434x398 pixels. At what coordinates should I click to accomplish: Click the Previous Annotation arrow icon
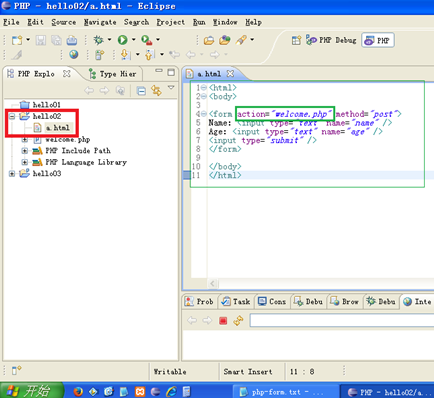(x=150, y=54)
